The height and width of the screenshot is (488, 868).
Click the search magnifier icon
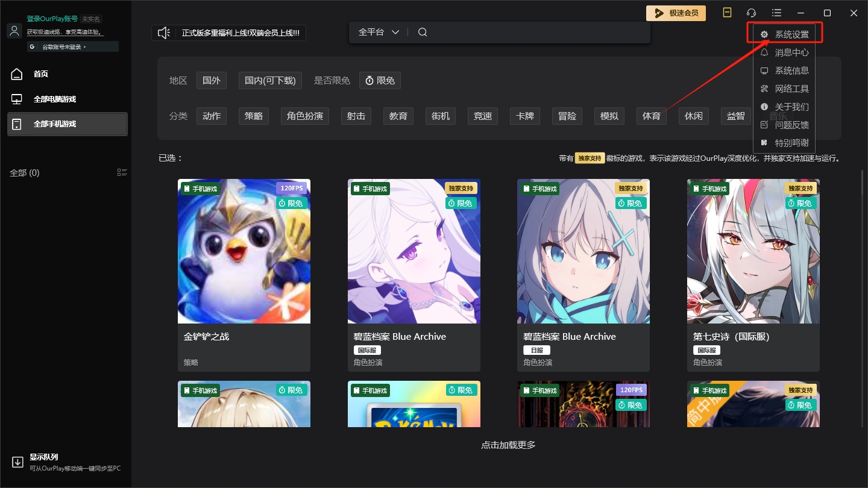[423, 32]
